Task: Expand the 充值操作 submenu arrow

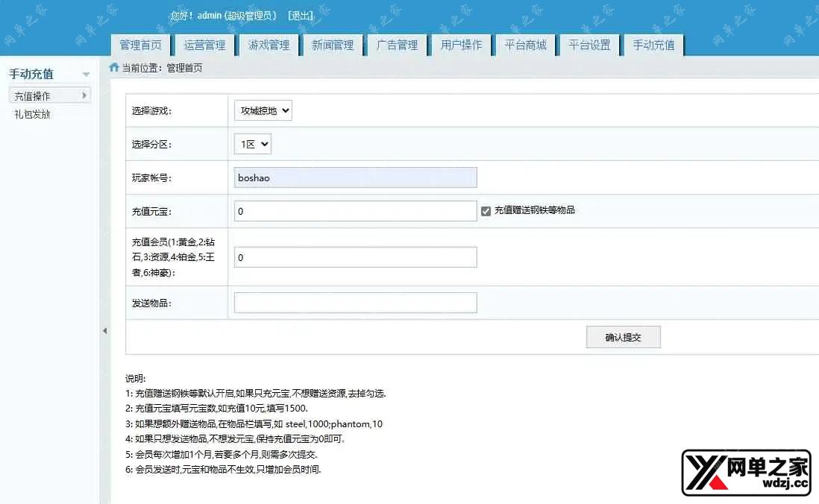Action: [x=82, y=95]
